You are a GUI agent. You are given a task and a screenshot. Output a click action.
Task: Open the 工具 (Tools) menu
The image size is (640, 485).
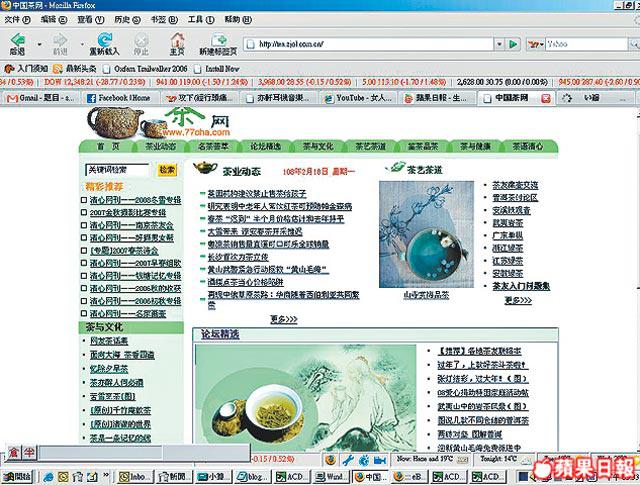[201, 18]
